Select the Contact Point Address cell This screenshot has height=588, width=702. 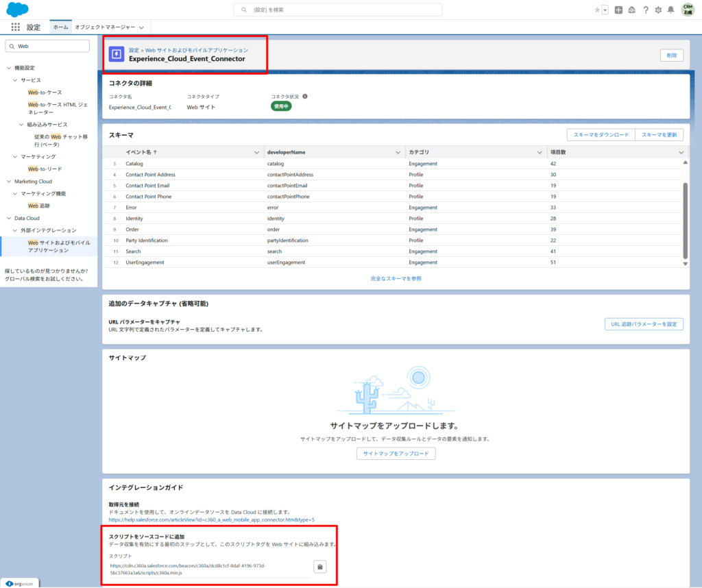click(x=150, y=175)
